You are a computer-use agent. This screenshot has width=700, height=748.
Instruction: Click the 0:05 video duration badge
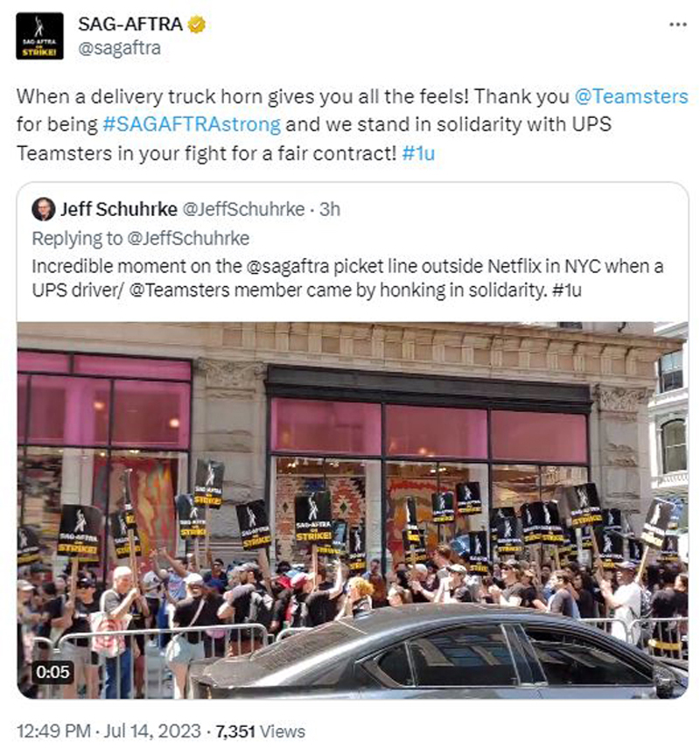point(52,672)
